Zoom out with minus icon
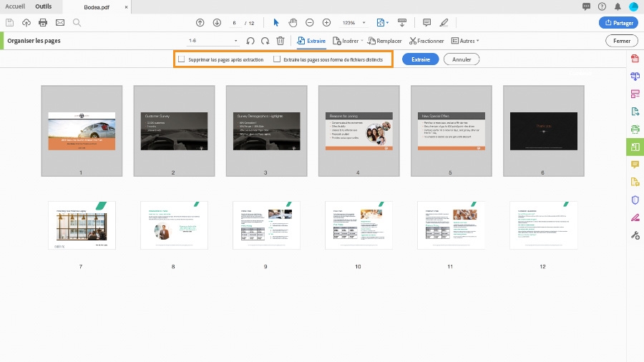The width and height of the screenshot is (644, 362). tap(310, 23)
